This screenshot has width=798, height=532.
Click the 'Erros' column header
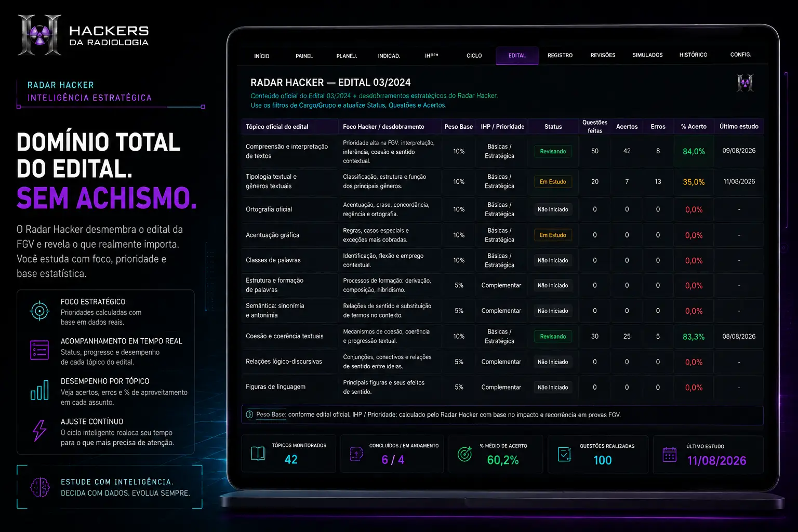658,127
